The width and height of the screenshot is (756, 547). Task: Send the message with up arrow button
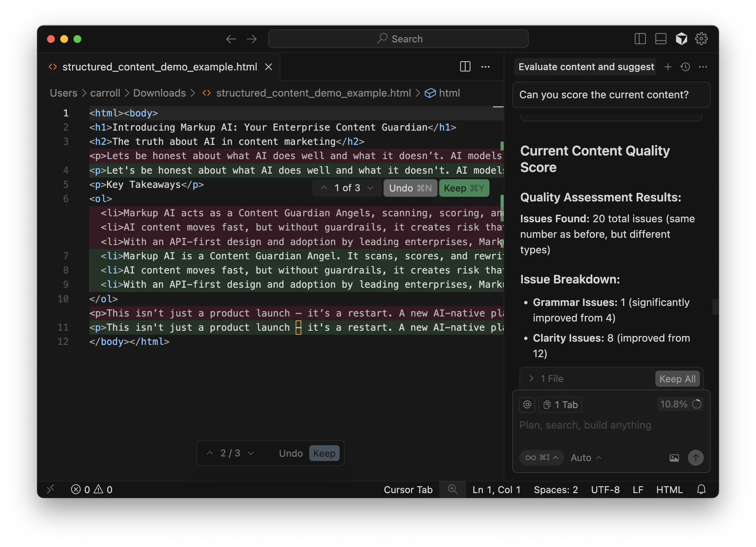click(x=696, y=458)
